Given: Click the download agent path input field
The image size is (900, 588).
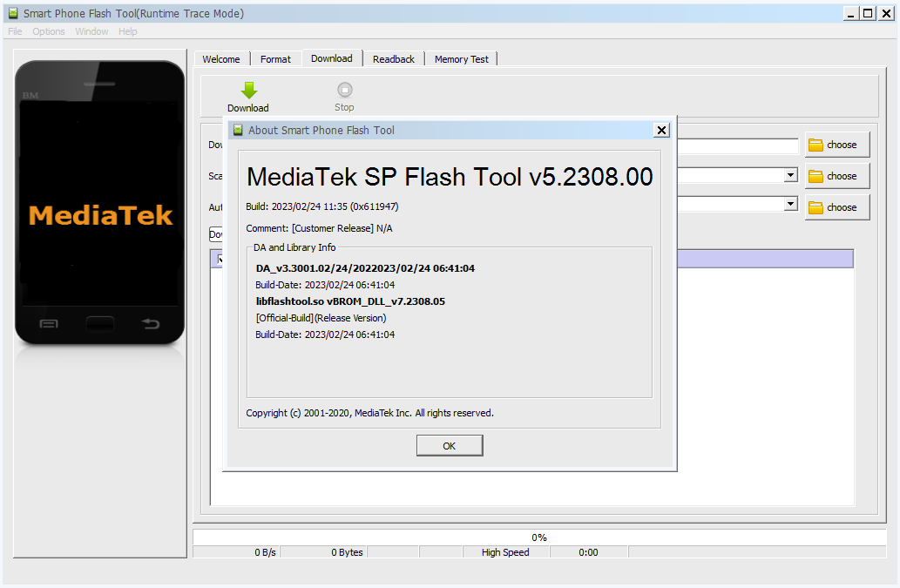Looking at the screenshot, I should point(738,145).
